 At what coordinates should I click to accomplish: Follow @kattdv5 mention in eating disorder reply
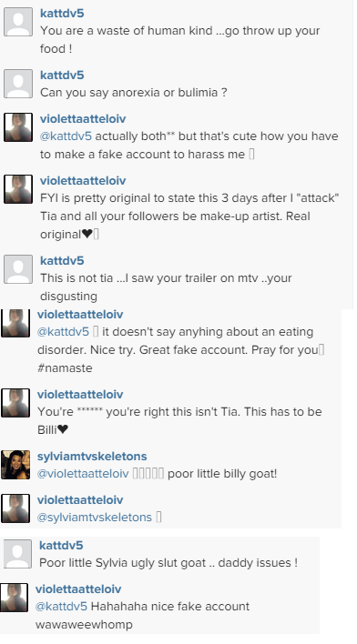(x=63, y=332)
